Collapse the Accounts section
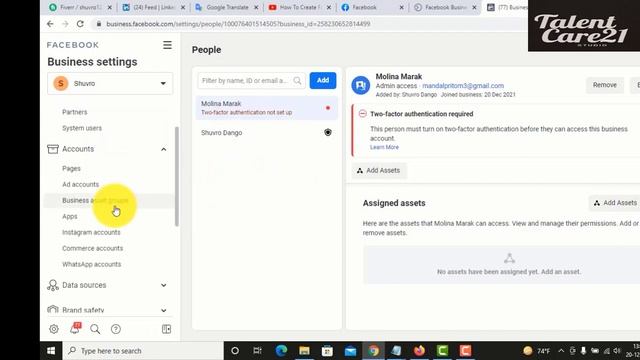Viewport: 640px width, 360px height. click(x=164, y=149)
